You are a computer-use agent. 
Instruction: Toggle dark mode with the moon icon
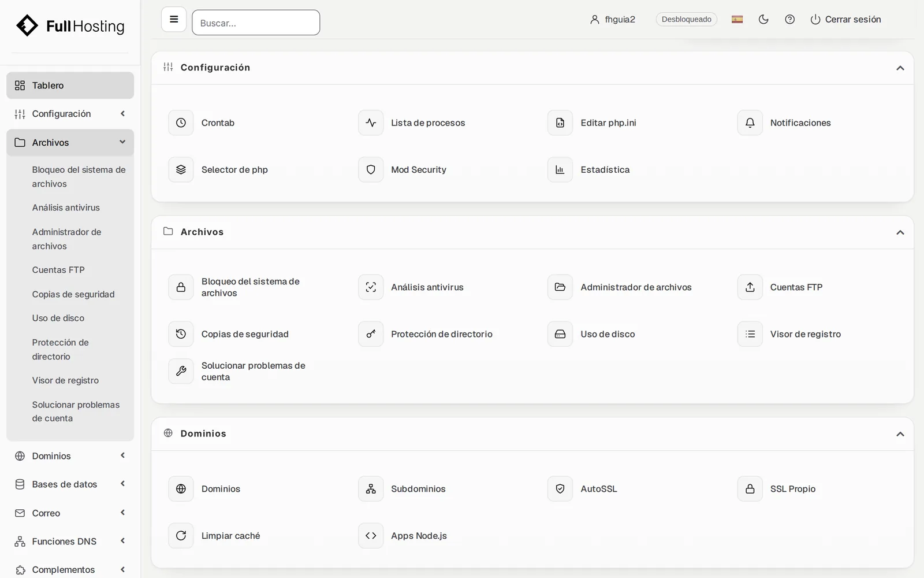[763, 20]
